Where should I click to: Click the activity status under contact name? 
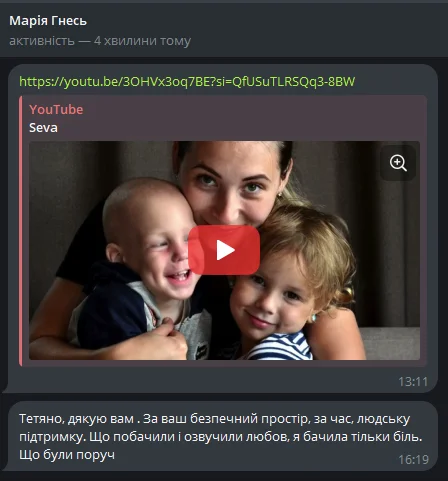pyautogui.click(x=100, y=41)
